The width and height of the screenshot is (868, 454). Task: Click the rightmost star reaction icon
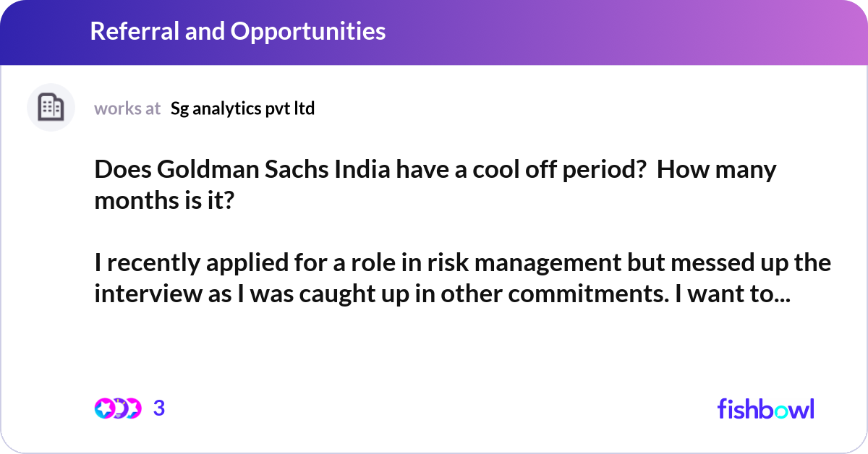point(132,408)
